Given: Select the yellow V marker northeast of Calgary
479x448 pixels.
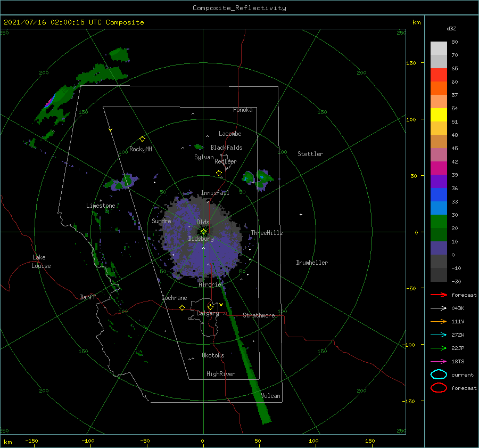Looking at the screenshot, I should (x=221, y=305).
